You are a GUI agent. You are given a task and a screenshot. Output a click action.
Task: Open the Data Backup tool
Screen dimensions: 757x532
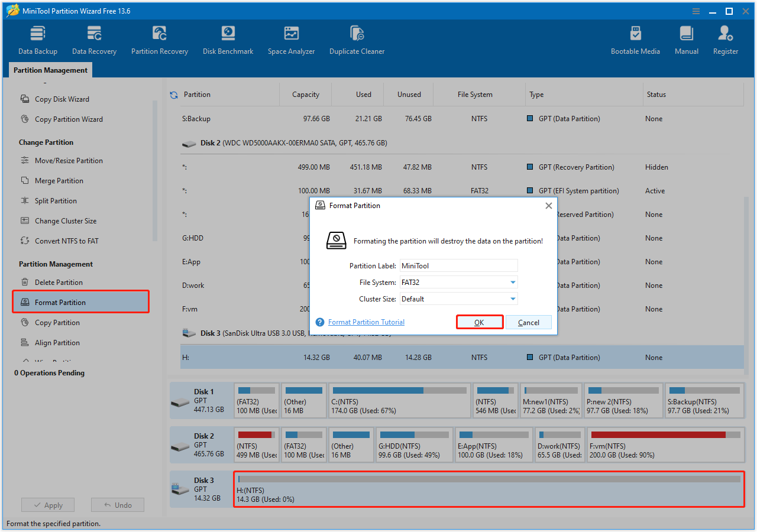click(x=38, y=40)
